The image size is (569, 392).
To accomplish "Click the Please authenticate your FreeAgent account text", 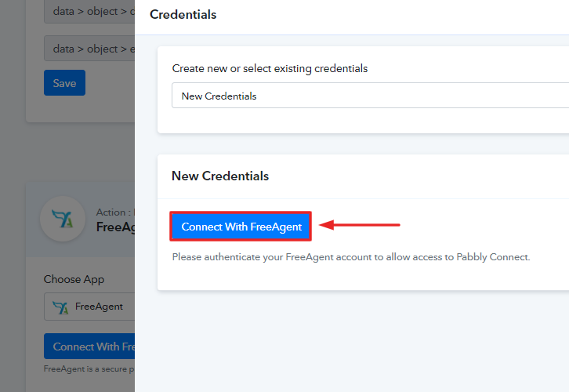I will point(351,257).
